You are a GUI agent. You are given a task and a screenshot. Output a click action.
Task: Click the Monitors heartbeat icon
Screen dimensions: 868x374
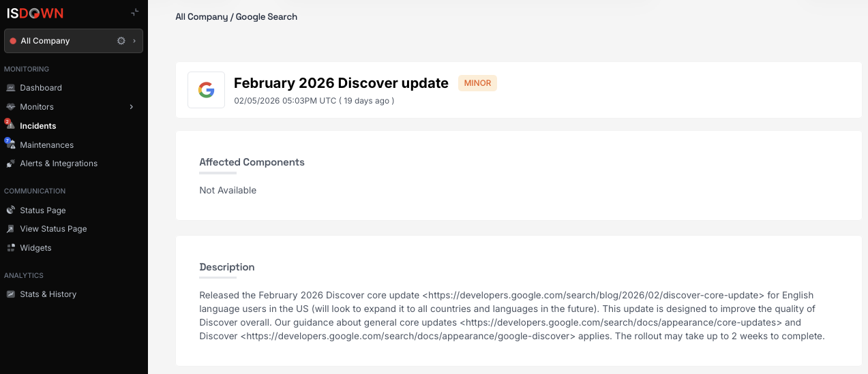pyautogui.click(x=10, y=107)
